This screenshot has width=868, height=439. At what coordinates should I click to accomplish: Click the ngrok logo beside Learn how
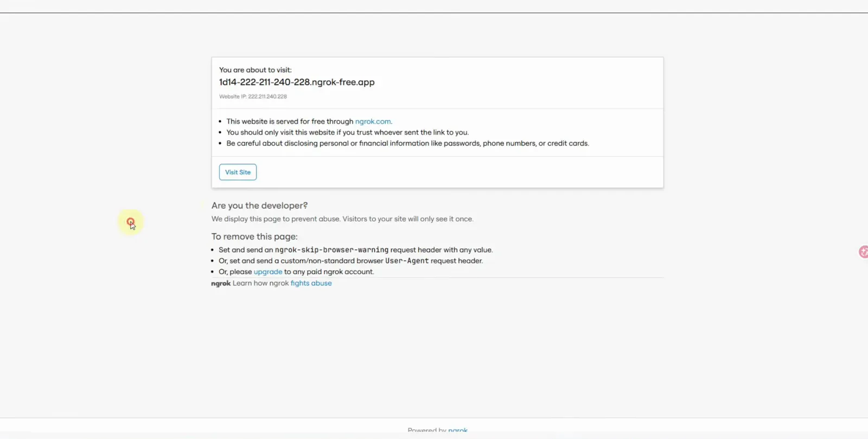click(221, 283)
